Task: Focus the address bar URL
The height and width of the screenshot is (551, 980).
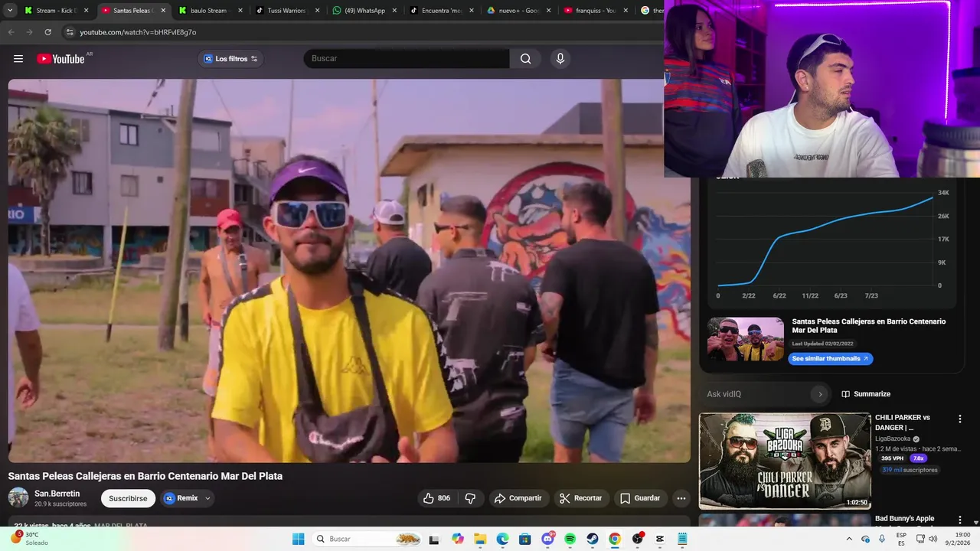Action: pyautogui.click(x=138, y=32)
